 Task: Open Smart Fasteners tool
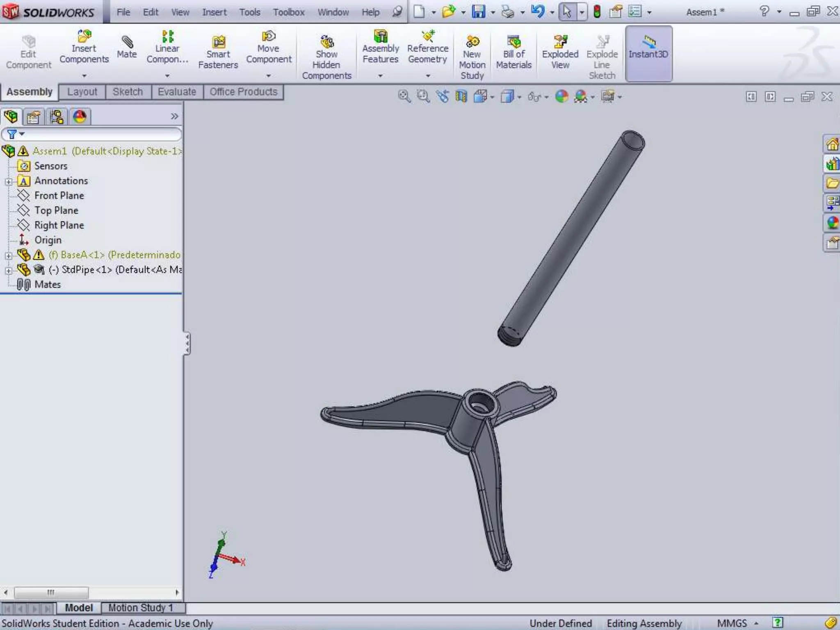click(218, 43)
